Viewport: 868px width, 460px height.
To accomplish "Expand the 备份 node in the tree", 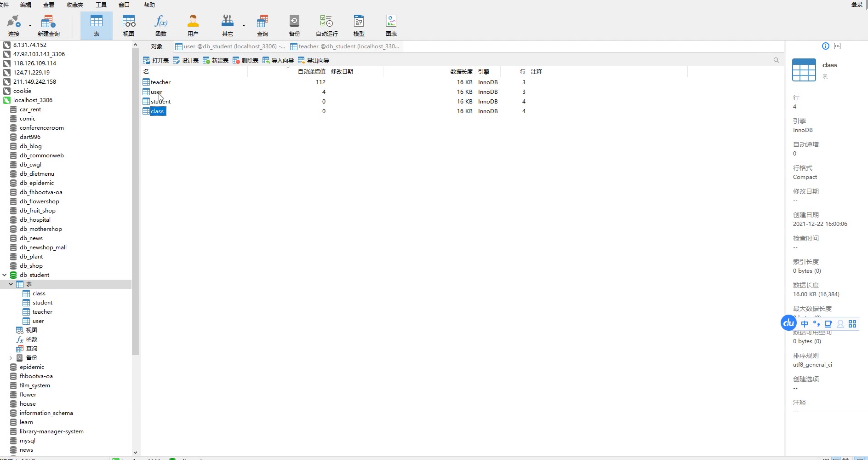I will [x=11, y=357].
